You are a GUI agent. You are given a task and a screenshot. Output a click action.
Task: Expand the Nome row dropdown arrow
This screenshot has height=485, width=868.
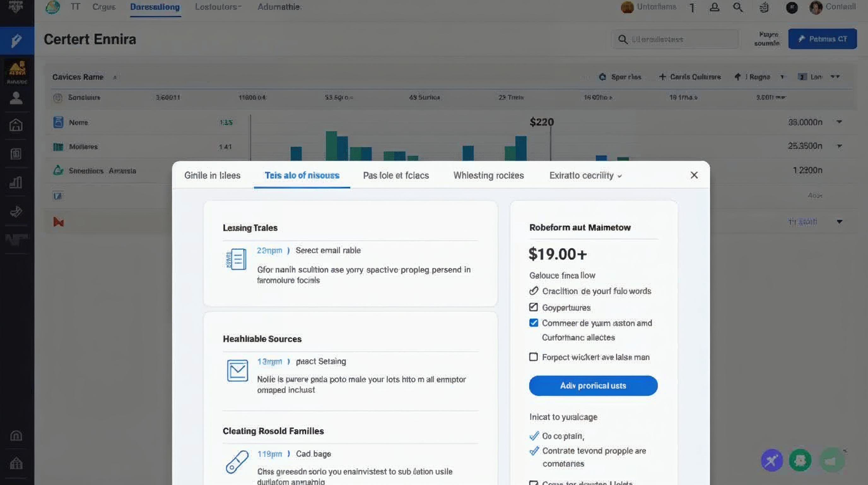coord(839,122)
